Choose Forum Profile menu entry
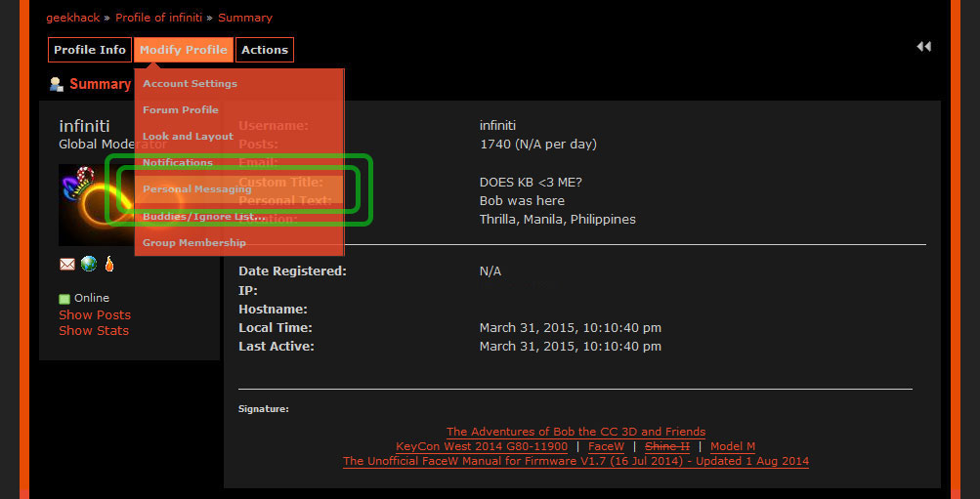 181,110
